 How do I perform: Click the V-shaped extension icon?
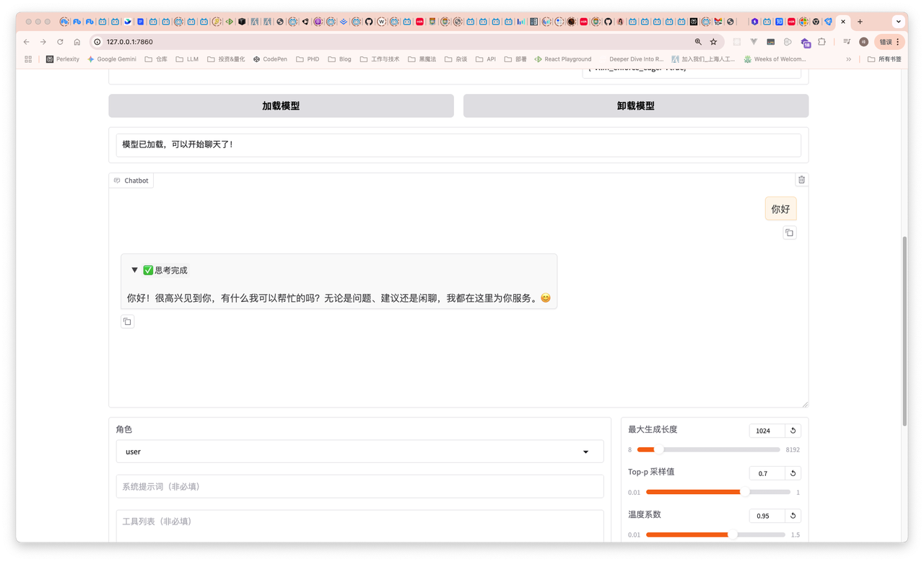[754, 42]
